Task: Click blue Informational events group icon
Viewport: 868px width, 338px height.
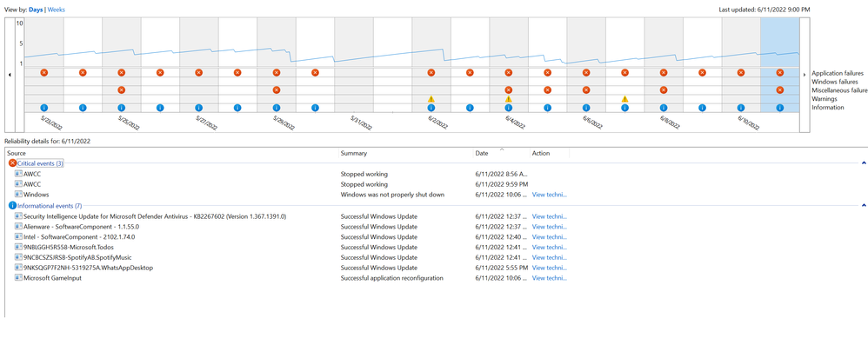Action: (x=13, y=206)
